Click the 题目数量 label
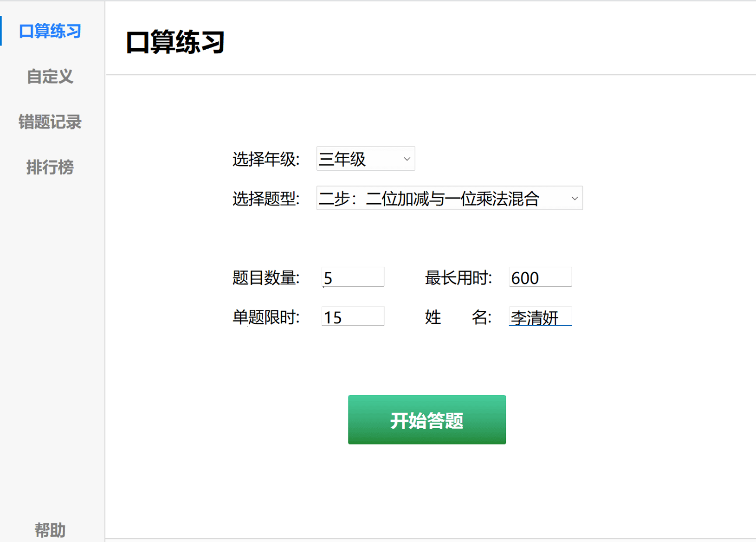Image resolution: width=756 pixels, height=542 pixels. coord(266,278)
